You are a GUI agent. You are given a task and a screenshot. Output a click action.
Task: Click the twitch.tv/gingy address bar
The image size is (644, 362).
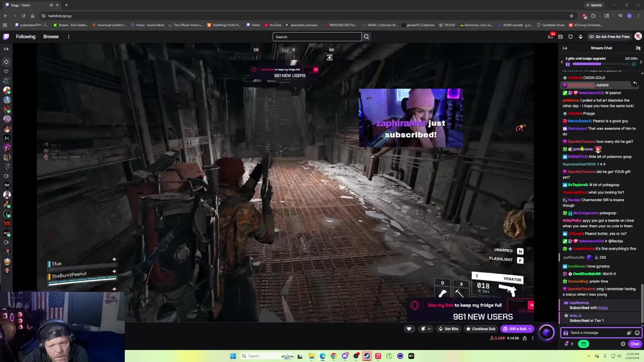[x=302, y=16]
